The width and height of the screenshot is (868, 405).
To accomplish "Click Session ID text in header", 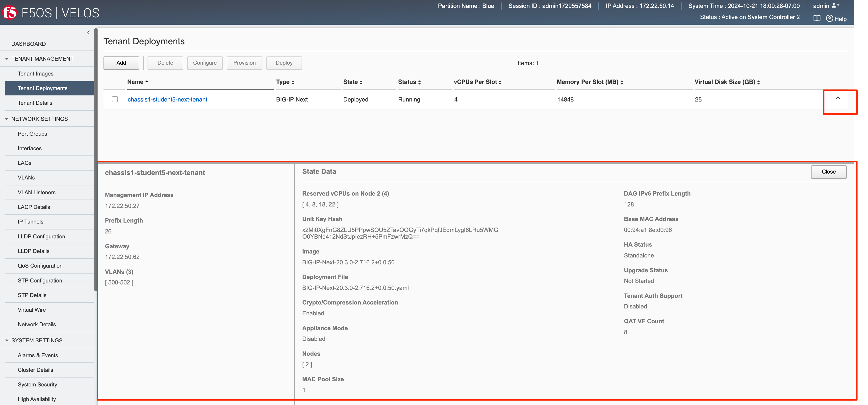I will tap(550, 6).
